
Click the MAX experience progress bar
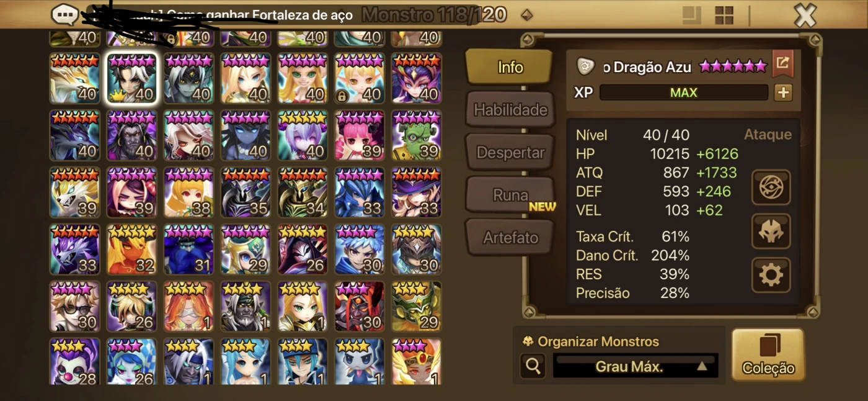(x=684, y=92)
